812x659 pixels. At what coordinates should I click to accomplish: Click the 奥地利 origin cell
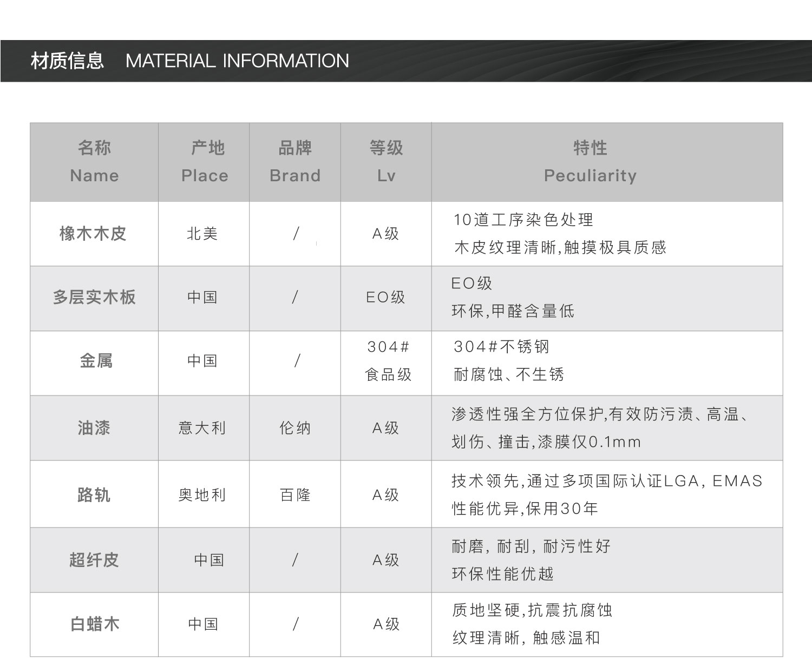coord(202,495)
